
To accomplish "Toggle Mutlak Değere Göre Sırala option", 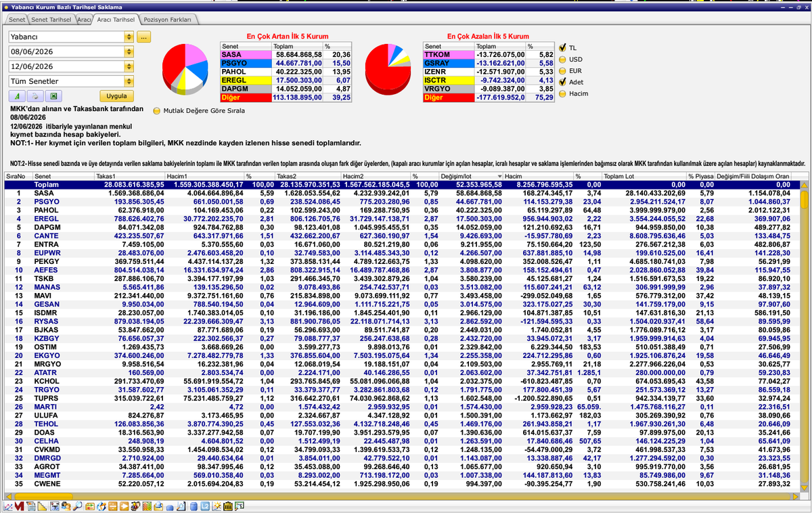I will point(157,110).
